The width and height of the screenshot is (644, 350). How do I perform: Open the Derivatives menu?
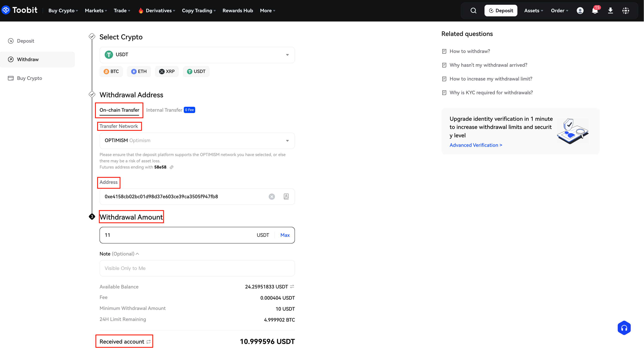pos(159,11)
